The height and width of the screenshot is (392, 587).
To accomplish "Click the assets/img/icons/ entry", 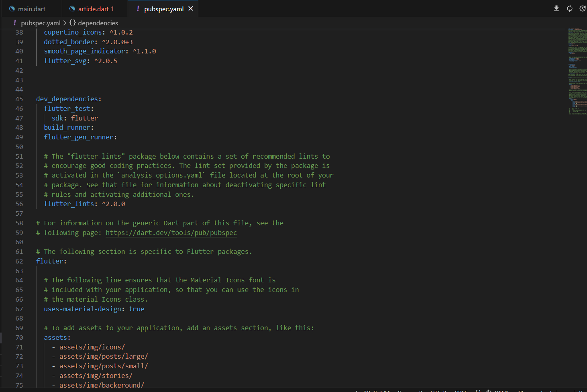I will click(92, 347).
